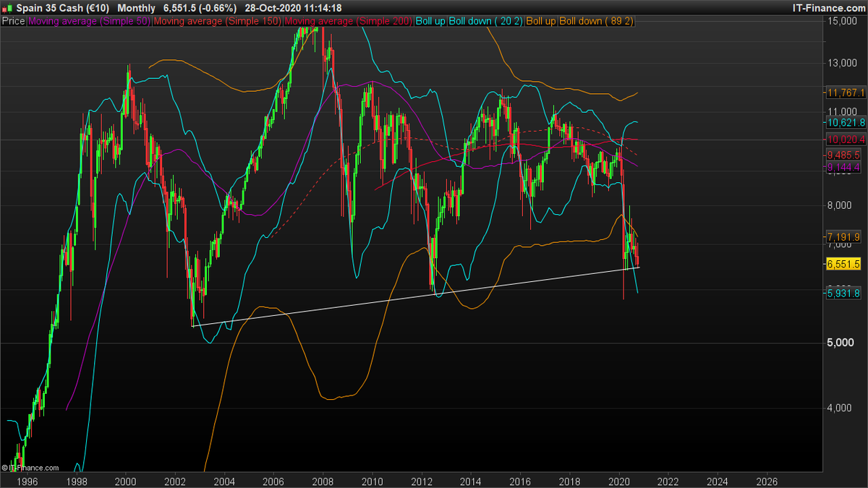Click the purple 9,144.4 price tag
Screen dimensions: 868x488
click(x=843, y=167)
